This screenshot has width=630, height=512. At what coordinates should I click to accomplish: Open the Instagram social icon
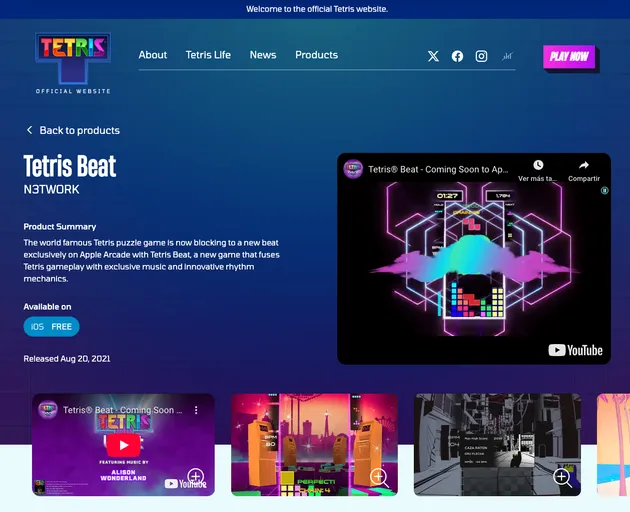pos(481,56)
